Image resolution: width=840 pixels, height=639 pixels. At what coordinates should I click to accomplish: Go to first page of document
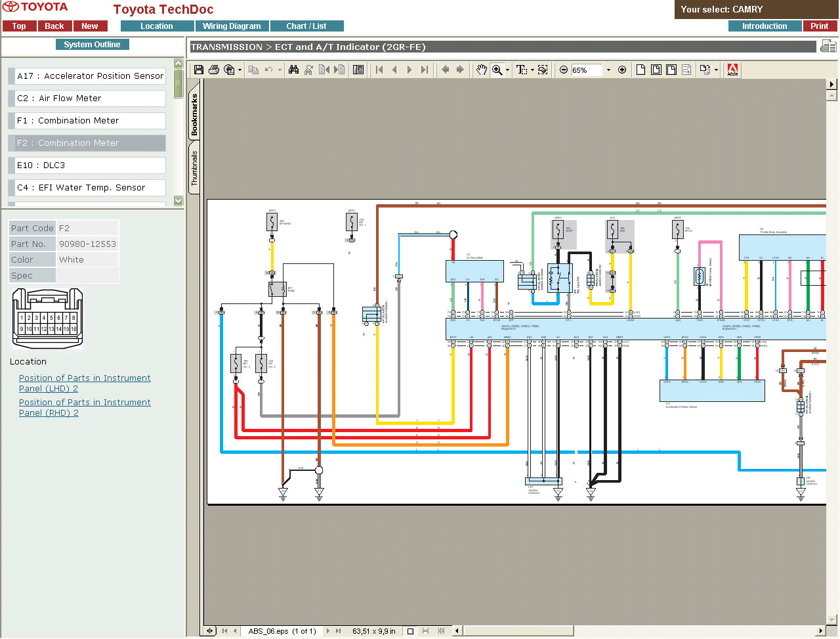[x=379, y=70]
